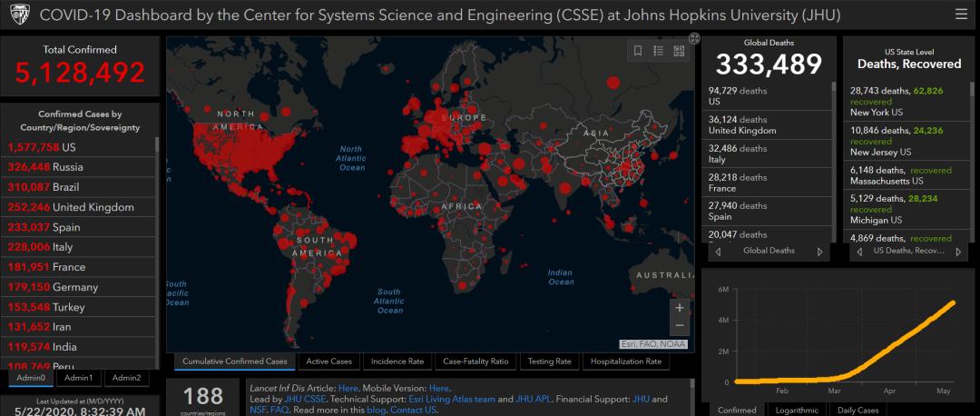Select Iran in confirmed cases list
The height and width of the screenshot is (416, 980).
[x=78, y=327]
